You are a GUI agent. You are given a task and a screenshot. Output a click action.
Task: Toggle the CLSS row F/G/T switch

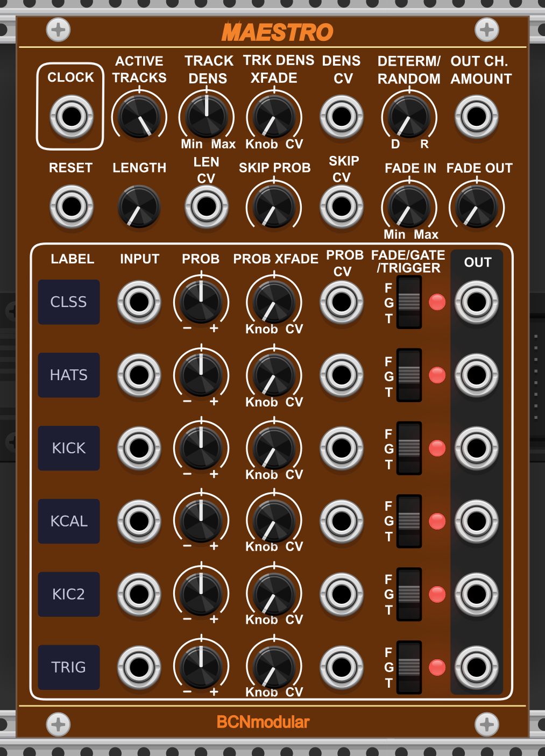[x=409, y=302]
